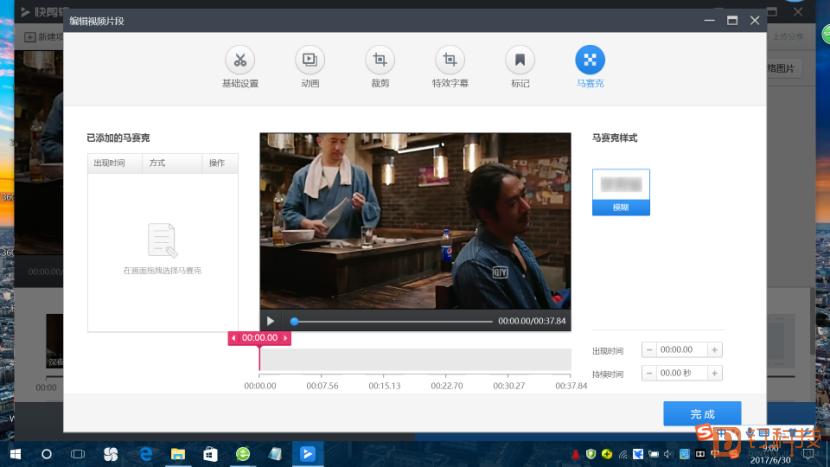830x467 pixels.
Task: Launch Microsoft Edge from the taskbar
Action: tap(146, 454)
